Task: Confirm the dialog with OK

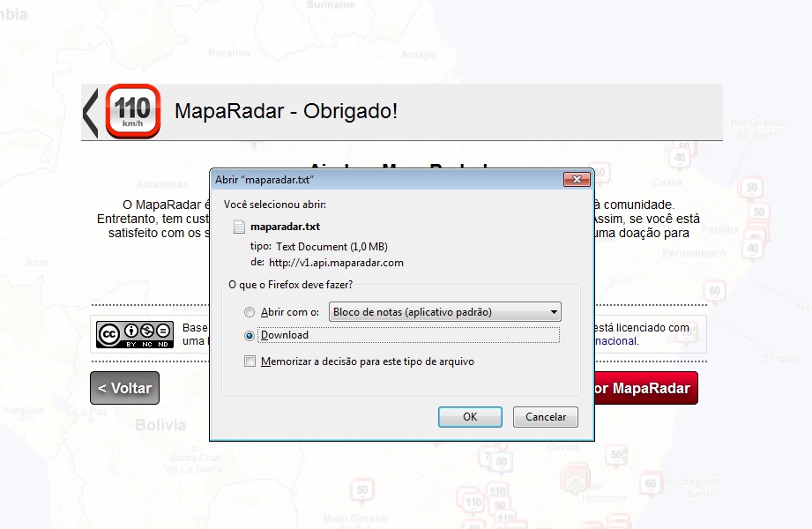Action: coord(470,417)
